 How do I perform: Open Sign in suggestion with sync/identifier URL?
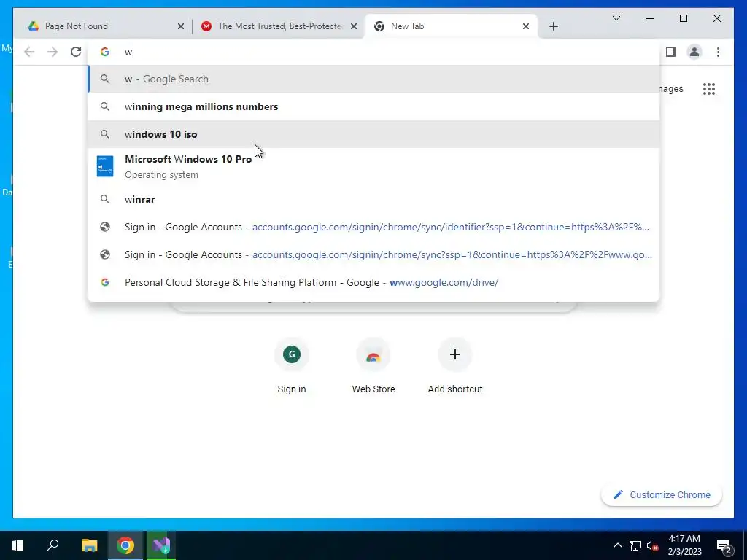click(x=373, y=227)
